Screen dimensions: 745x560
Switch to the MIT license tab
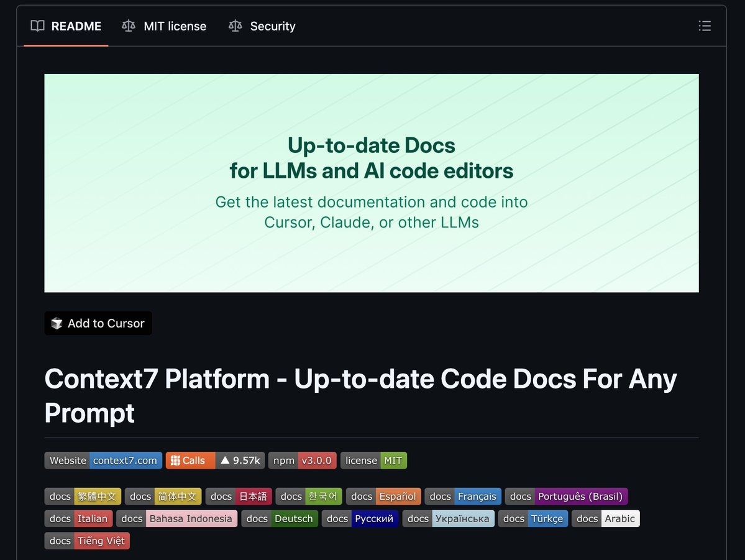tap(164, 26)
